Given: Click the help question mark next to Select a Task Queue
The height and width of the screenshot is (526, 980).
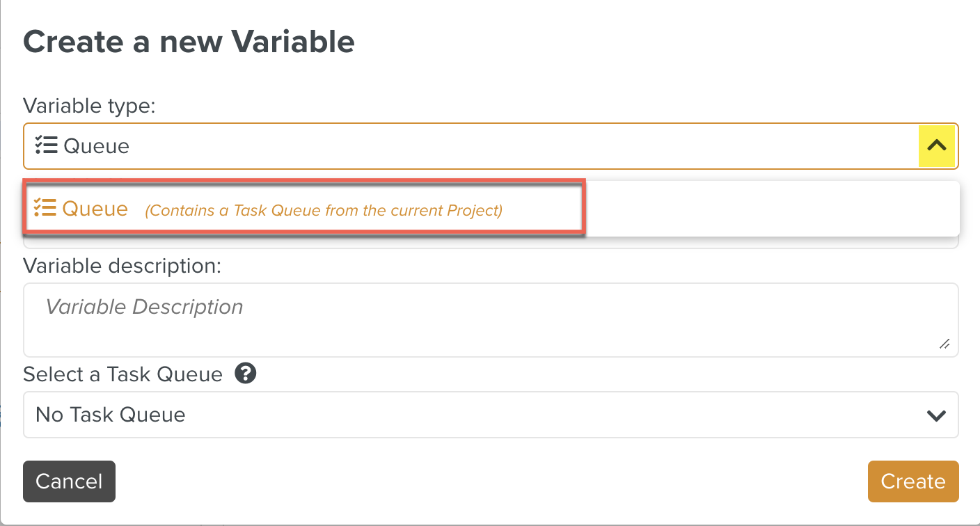Looking at the screenshot, I should pos(245,374).
